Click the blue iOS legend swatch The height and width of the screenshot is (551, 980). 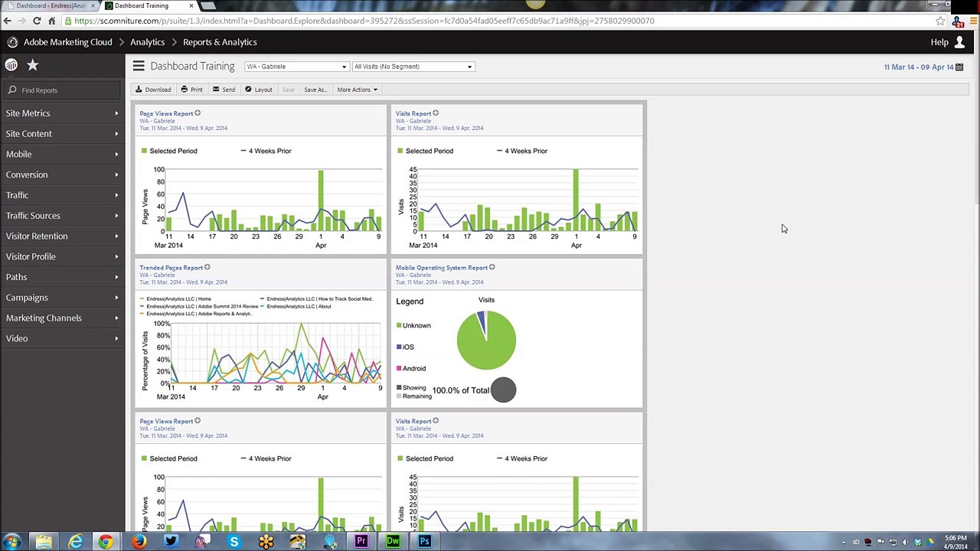399,347
